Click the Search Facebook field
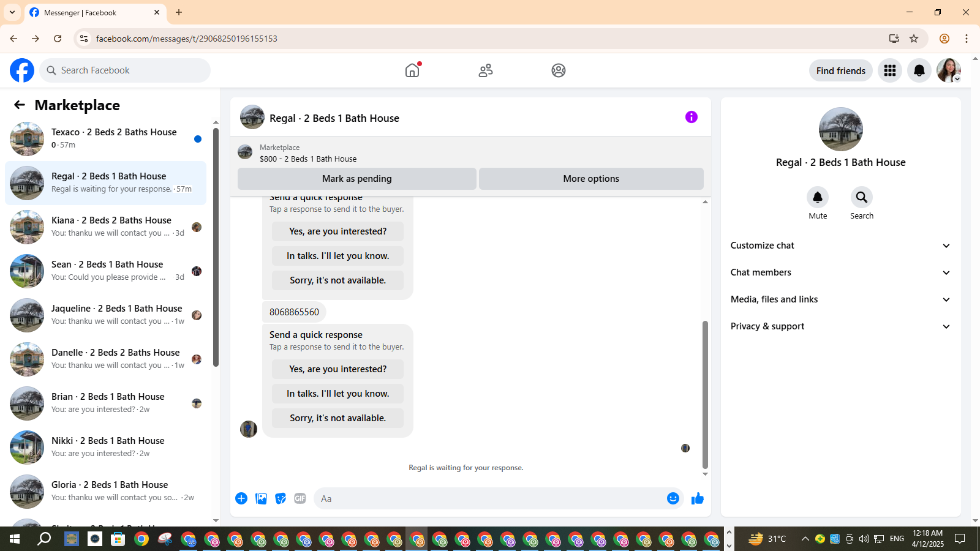Image resolution: width=980 pixels, height=551 pixels. (x=125, y=70)
